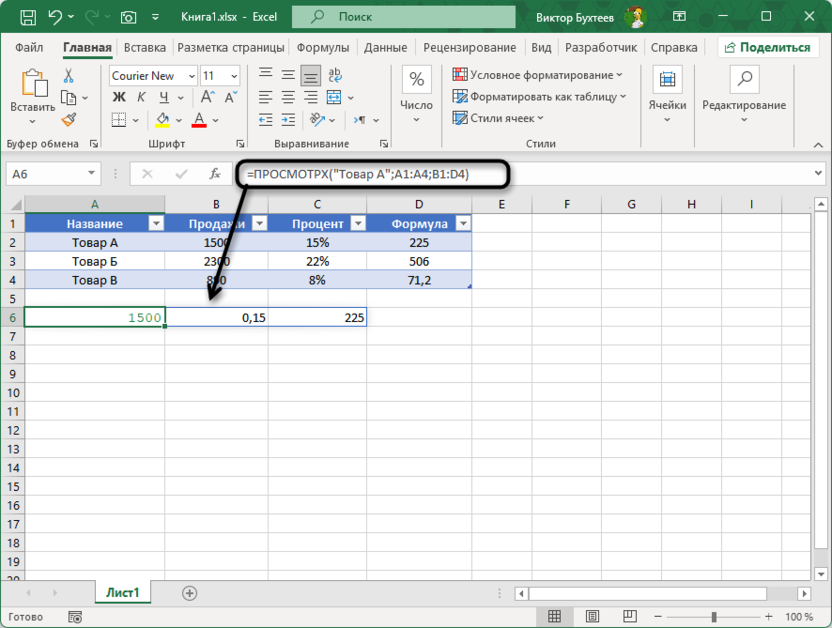The height and width of the screenshot is (628, 832).
Task: Toggle center text alignment
Action: [x=286, y=98]
